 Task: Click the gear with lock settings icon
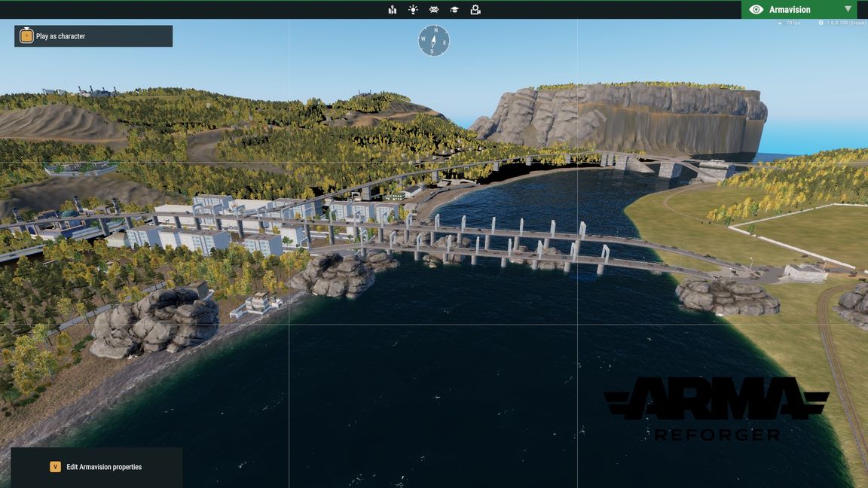[x=475, y=10]
